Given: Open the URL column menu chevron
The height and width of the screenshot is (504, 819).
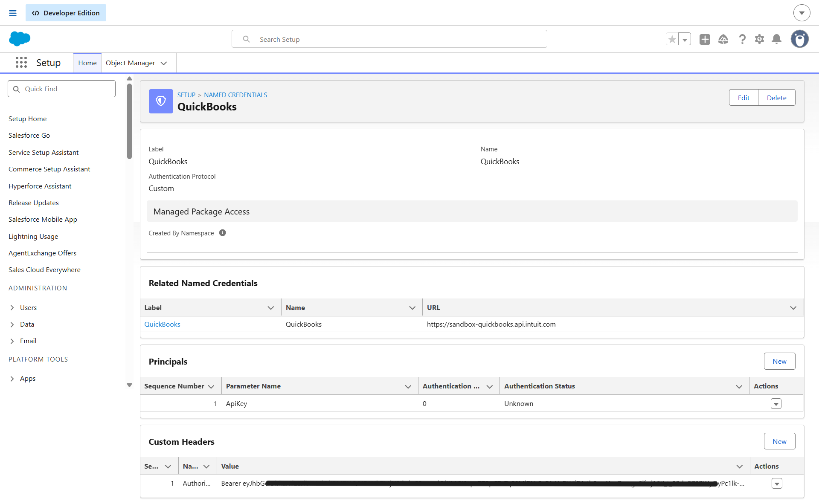Looking at the screenshot, I should coord(793,308).
